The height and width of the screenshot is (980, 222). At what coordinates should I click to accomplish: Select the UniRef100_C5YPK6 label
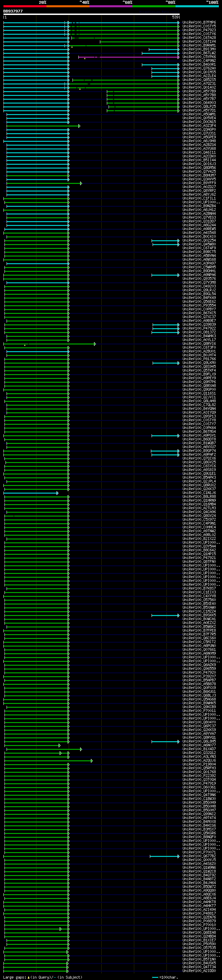click(x=199, y=57)
